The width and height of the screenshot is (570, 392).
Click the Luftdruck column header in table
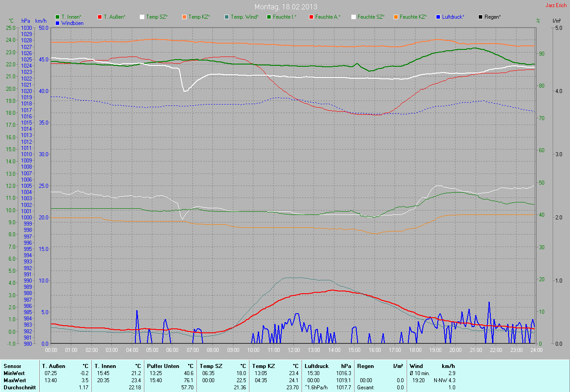pos(316,366)
